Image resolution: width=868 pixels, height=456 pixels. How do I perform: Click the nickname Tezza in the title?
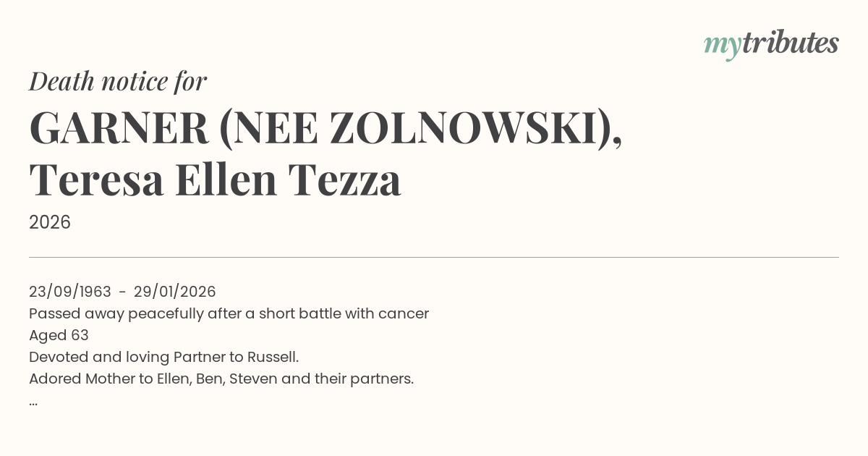coord(345,180)
